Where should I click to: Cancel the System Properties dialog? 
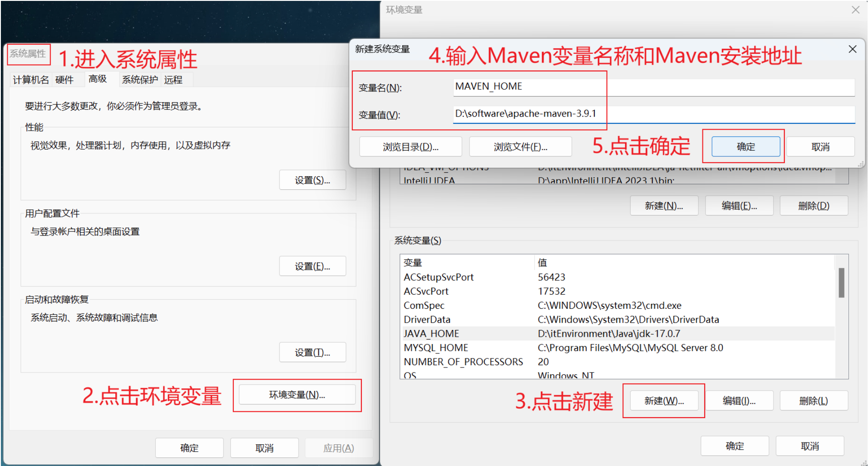click(x=265, y=448)
